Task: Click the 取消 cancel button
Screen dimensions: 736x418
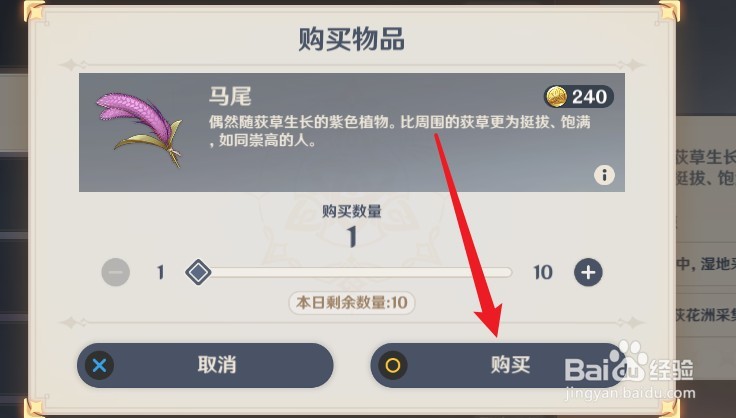Action: [205, 365]
